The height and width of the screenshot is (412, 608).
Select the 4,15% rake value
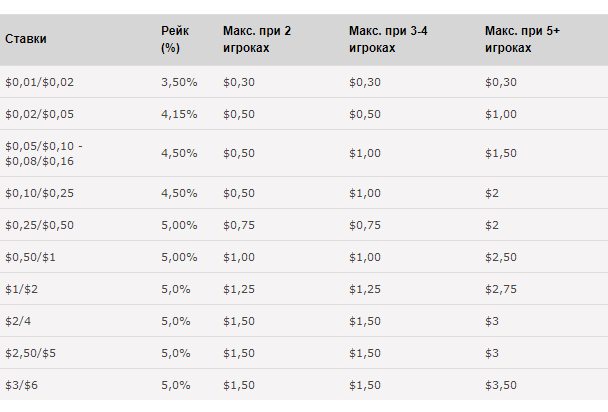coord(179,114)
